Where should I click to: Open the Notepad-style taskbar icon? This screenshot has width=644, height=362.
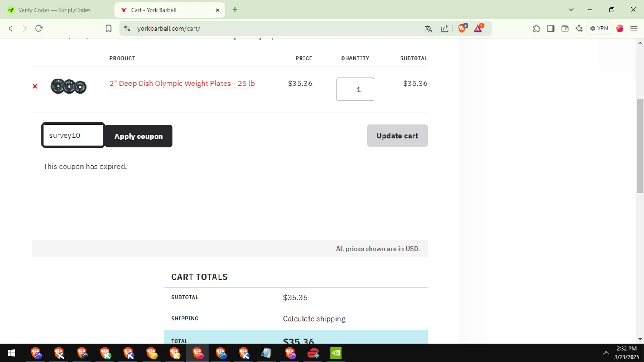[x=266, y=353]
